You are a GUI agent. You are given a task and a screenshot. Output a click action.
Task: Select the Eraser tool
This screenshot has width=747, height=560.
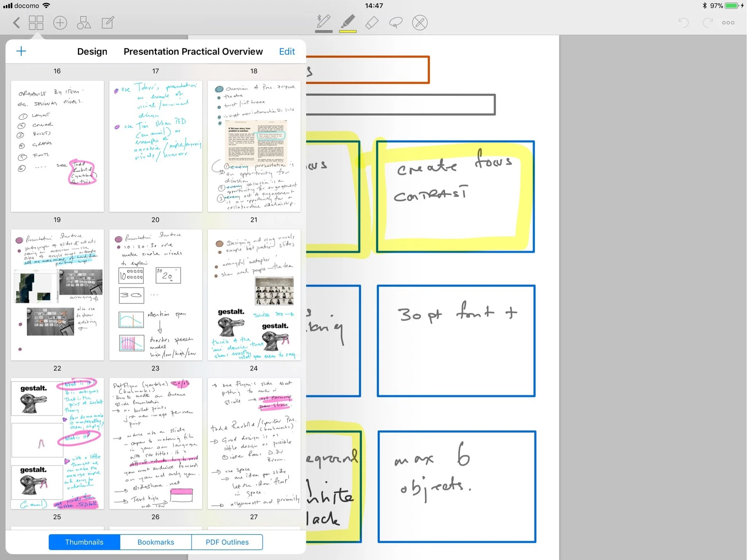[371, 23]
